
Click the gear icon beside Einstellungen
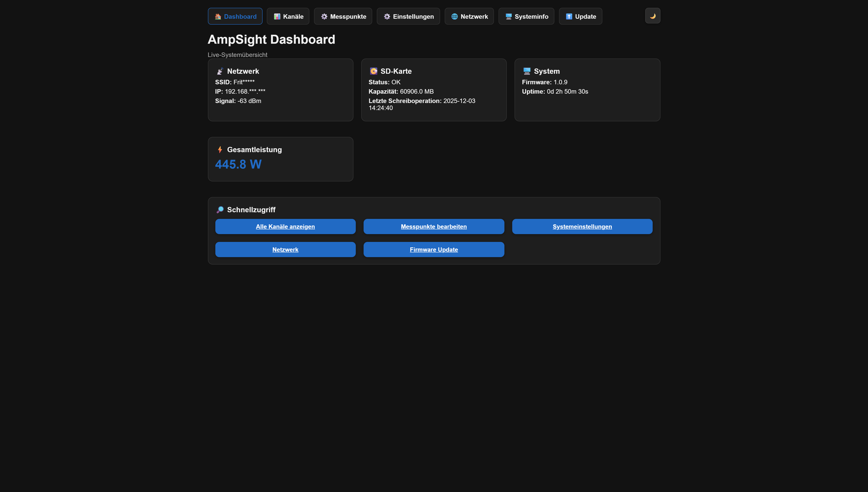[387, 16]
